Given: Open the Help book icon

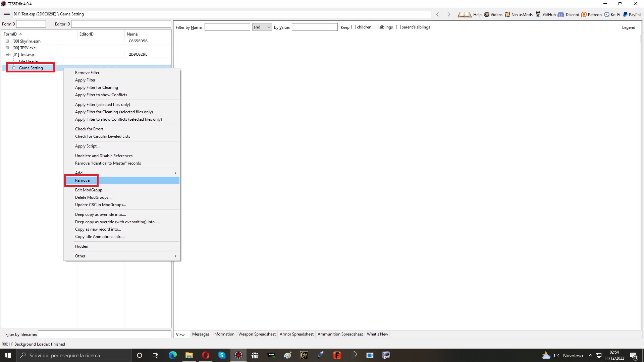Looking at the screenshot, I should tap(465, 14).
